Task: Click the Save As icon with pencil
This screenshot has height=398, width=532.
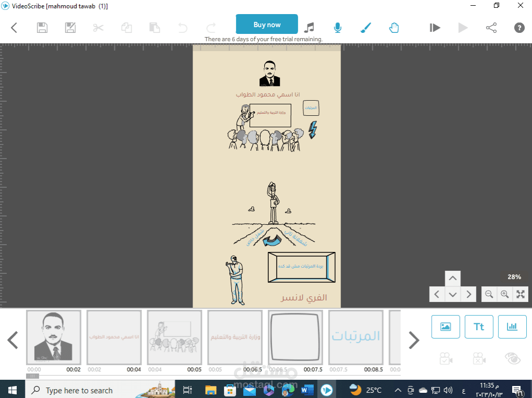Action: [70, 28]
